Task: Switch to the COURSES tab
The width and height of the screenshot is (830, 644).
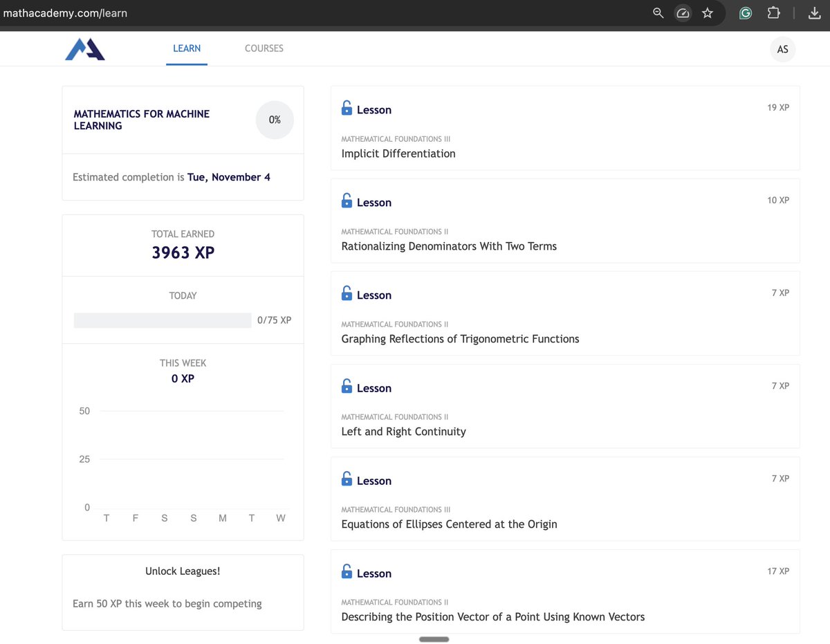Action: pyautogui.click(x=264, y=48)
